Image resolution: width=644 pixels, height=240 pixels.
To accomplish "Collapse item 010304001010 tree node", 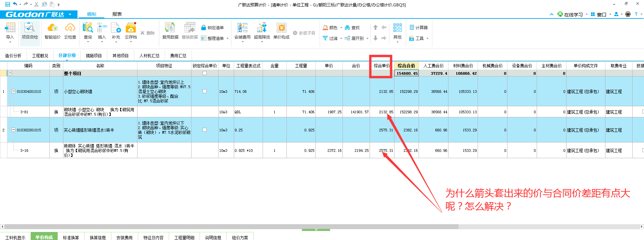I will [x=13, y=91].
